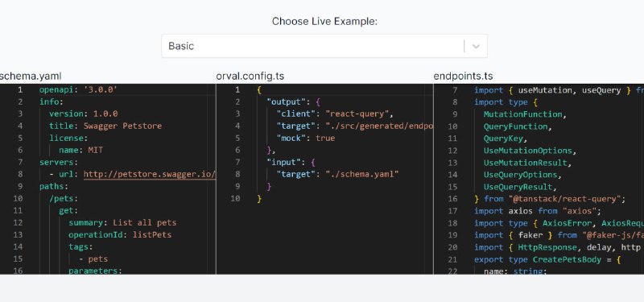Click line number 10 in orval.config.ts

(235, 198)
